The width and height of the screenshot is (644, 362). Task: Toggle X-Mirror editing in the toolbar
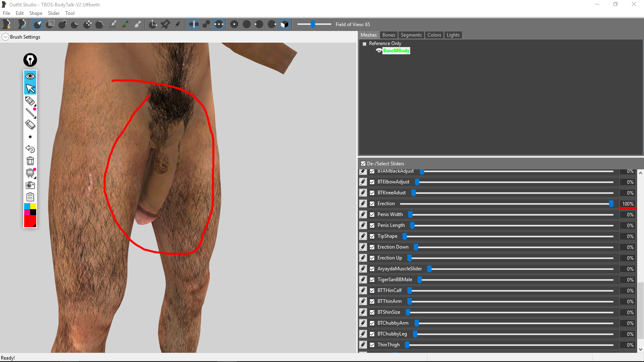click(194, 25)
